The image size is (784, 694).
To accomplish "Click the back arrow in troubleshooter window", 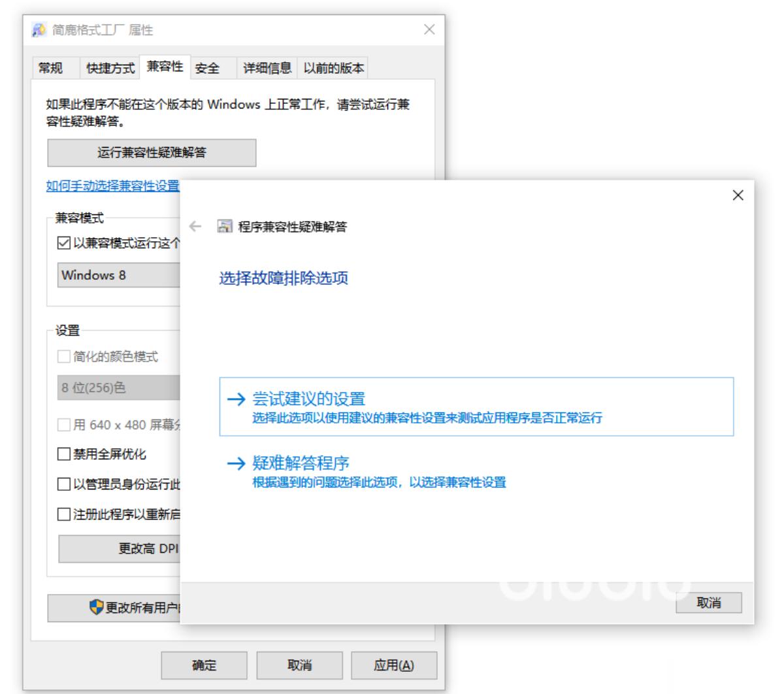I will click(195, 227).
